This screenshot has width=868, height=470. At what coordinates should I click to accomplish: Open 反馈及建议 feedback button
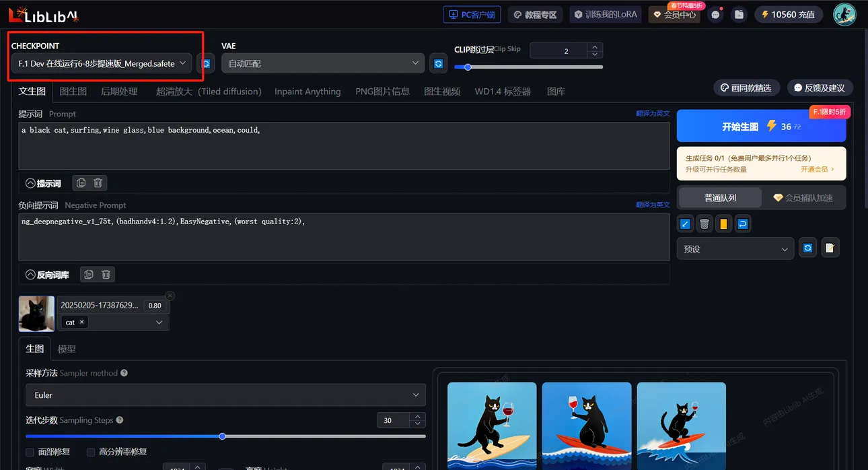(x=819, y=88)
